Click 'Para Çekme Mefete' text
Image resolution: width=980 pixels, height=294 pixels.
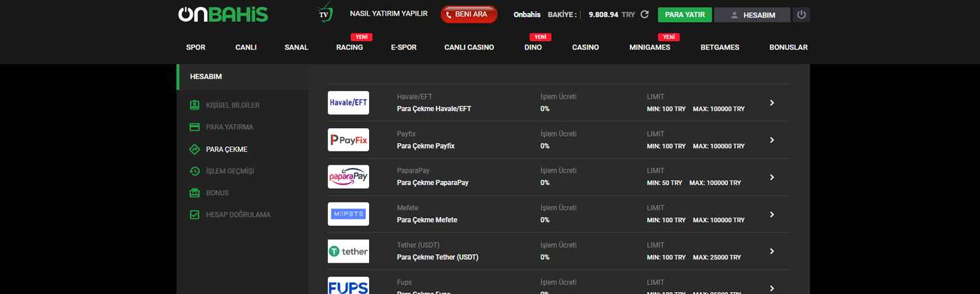pyautogui.click(x=427, y=220)
